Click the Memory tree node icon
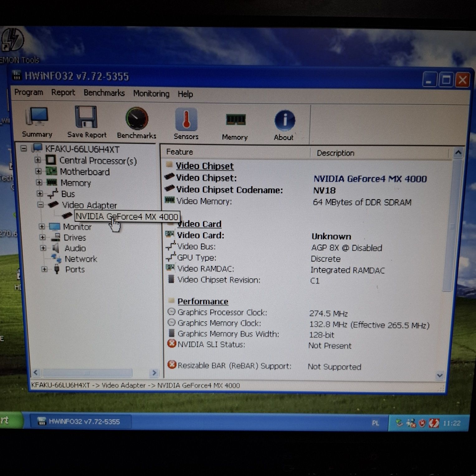The image size is (476, 476). (x=52, y=182)
